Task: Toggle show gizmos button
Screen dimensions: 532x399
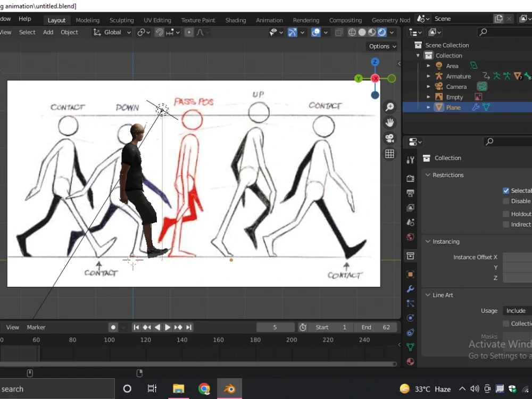Action: [x=292, y=32]
